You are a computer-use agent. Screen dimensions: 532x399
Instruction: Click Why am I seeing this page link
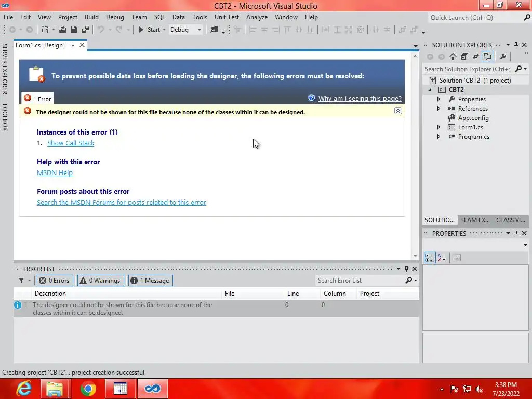360,98
